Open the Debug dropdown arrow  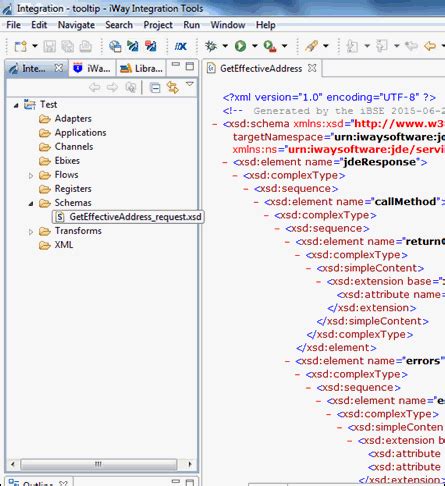[x=225, y=46]
